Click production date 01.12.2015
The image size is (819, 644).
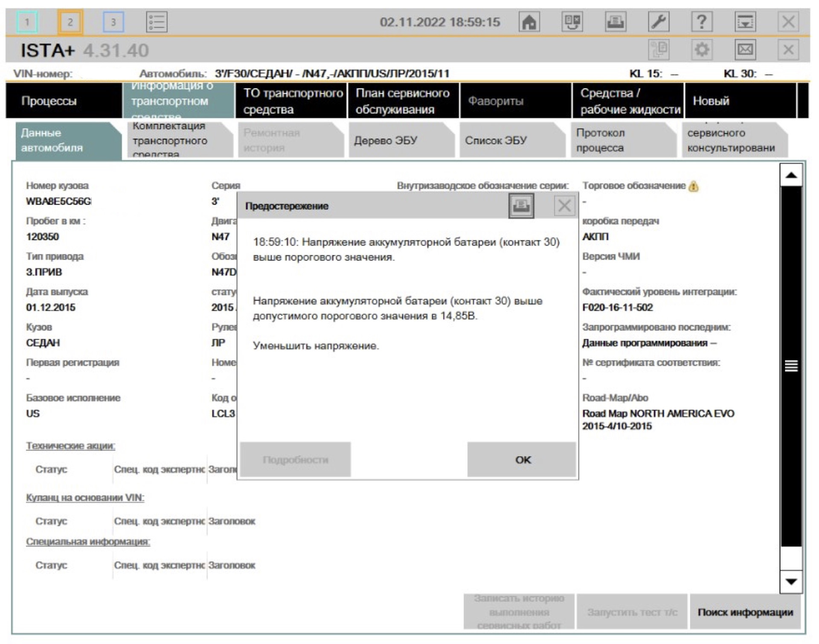coord(50,307)
